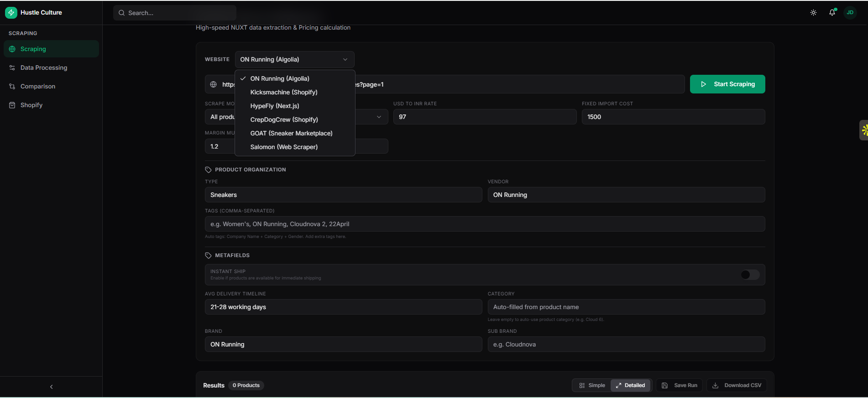Click the Metafields tag icon
The image size is (868, 398).
[208, 255]
